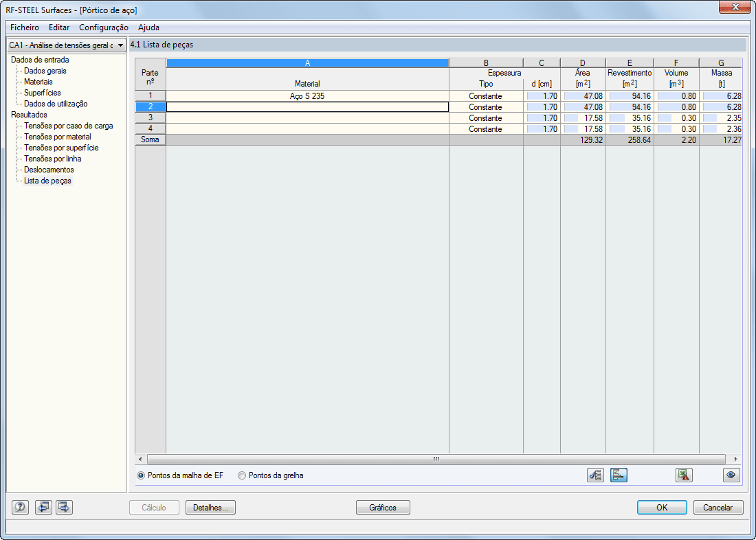Click the filter checklist icon below the table
The width and height of the screenshot is (756, 540).
click(x=595, y=475)
